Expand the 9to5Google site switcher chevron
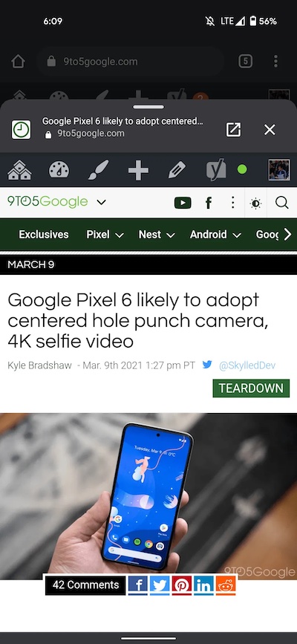297x644 pixels. 102,202
